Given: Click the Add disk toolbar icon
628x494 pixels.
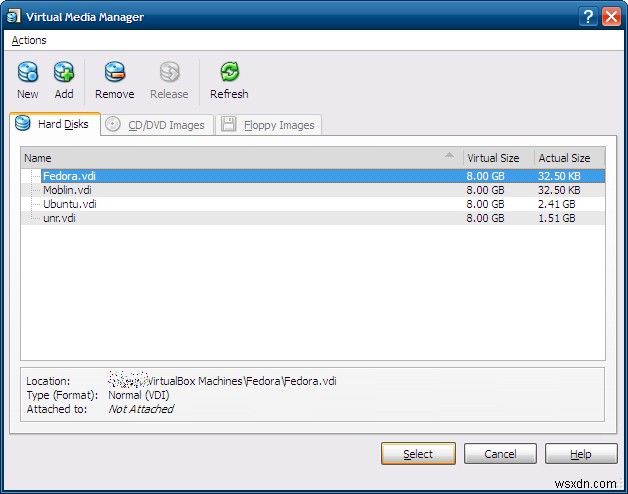Looking at the screenshot, I should click(x=64, y=80).
